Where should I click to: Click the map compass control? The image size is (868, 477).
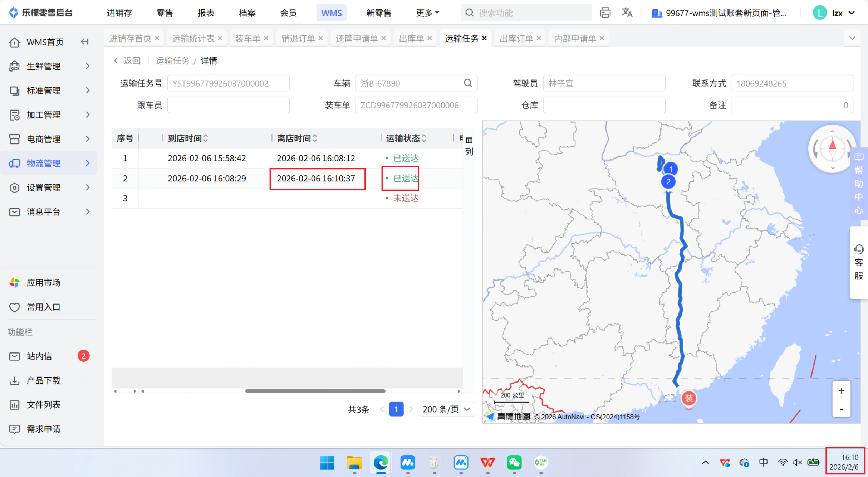point(832,148)
